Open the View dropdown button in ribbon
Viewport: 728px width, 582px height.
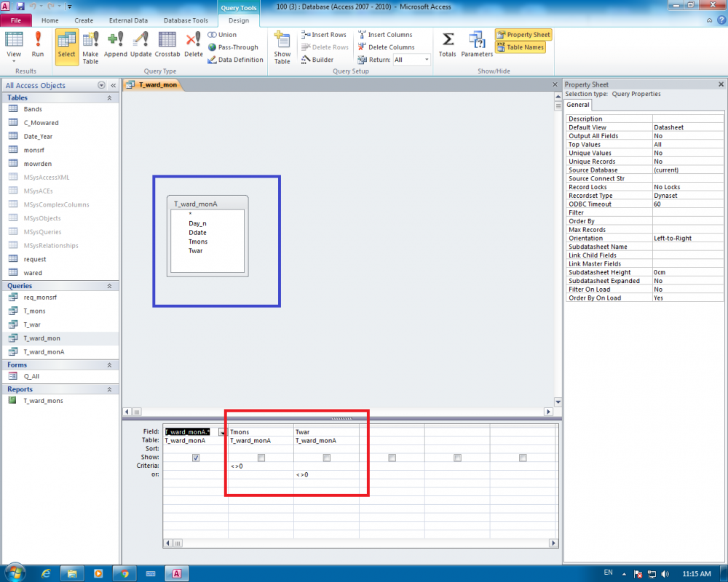coord(13,47)
